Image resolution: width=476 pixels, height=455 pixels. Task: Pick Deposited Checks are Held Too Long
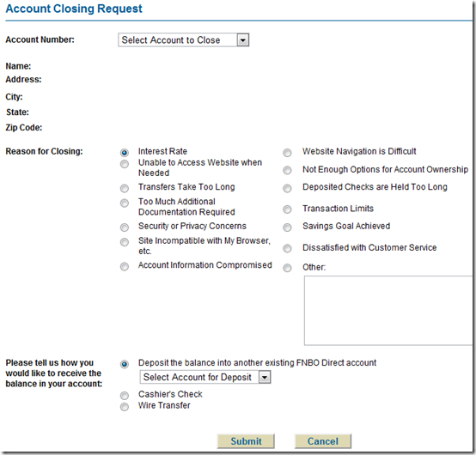pyautogui.click(x=287, y=188)
